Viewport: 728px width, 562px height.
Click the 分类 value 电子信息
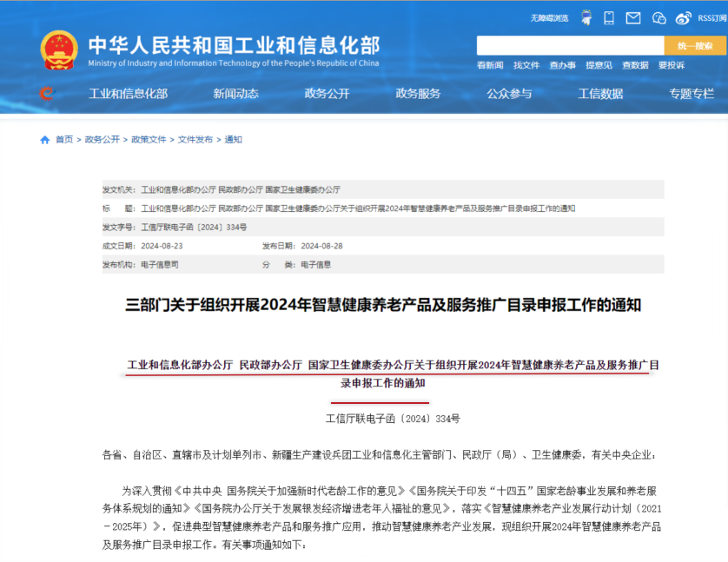[x=315, y=265]
